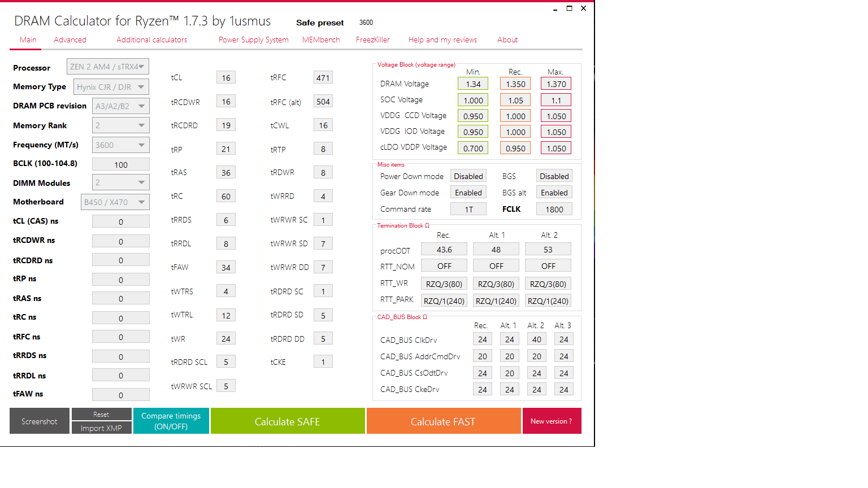This screenshot has height=488, width=868.
Task: Open the MEMbench tab
Action: pyautogui.click(x=321, y=40)
